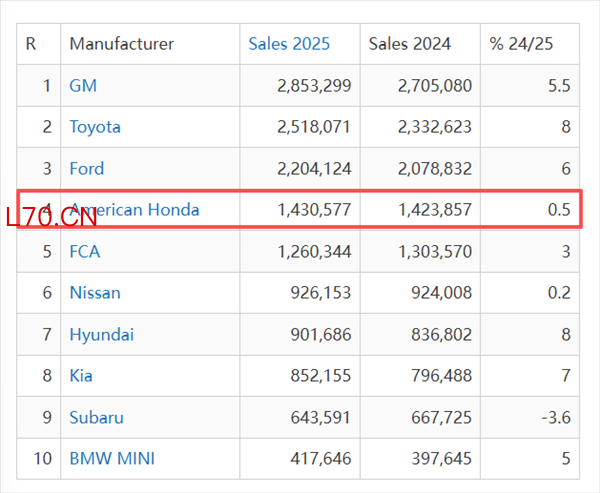Select the Ford link

point(86,168)
